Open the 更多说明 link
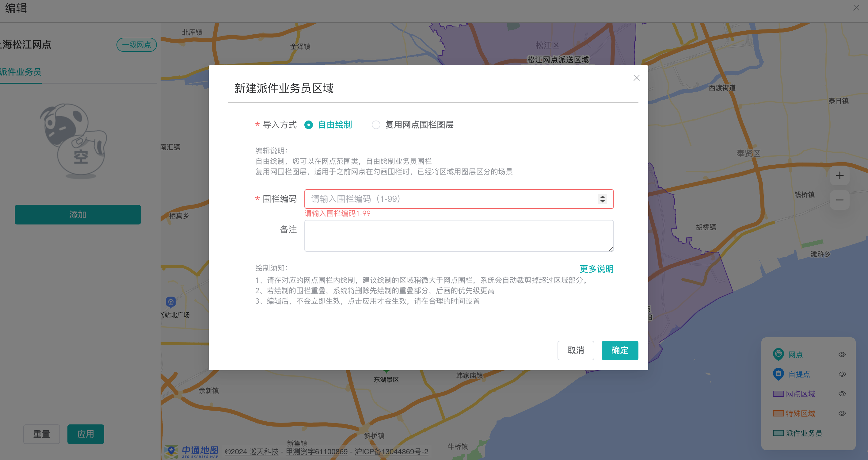Image resolution: width=868 pixels, height=460 pixels. (596, 269)
